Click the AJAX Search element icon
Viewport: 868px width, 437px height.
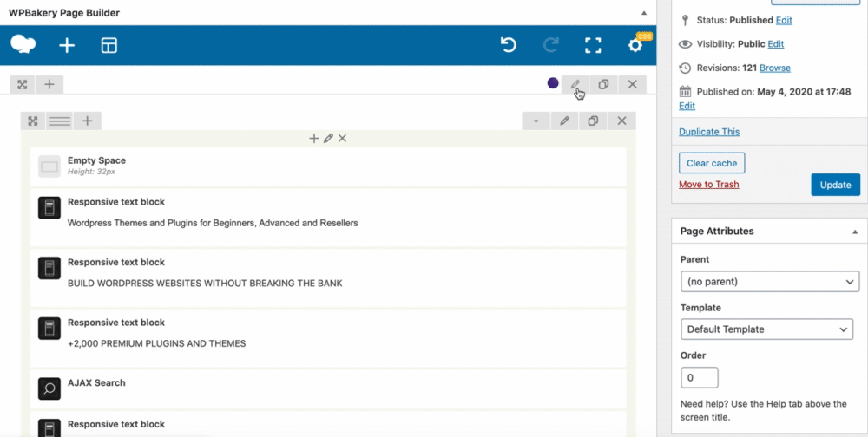[49, 388]
